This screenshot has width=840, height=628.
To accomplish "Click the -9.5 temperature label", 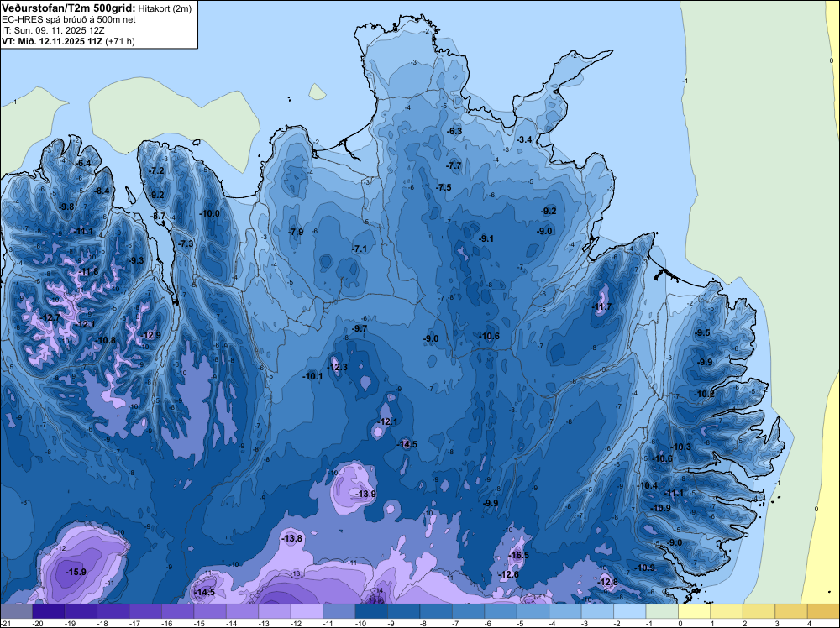I will [702, 332].
